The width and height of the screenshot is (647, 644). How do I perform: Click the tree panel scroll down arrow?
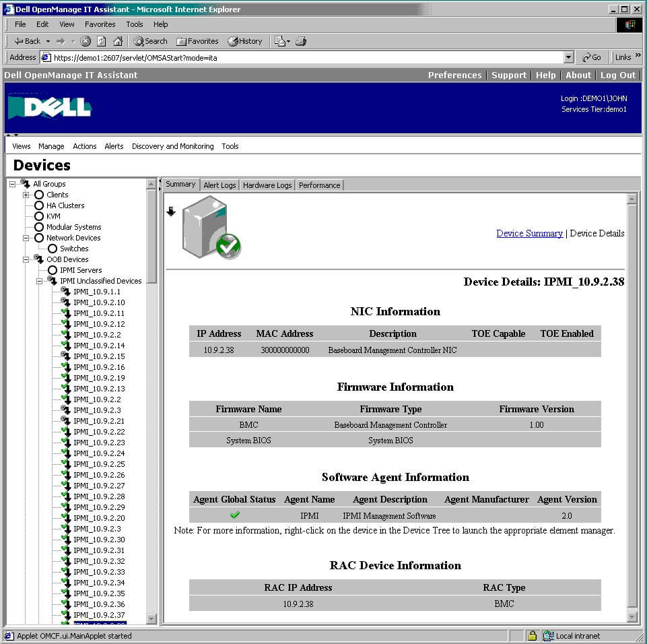[151, 618]
